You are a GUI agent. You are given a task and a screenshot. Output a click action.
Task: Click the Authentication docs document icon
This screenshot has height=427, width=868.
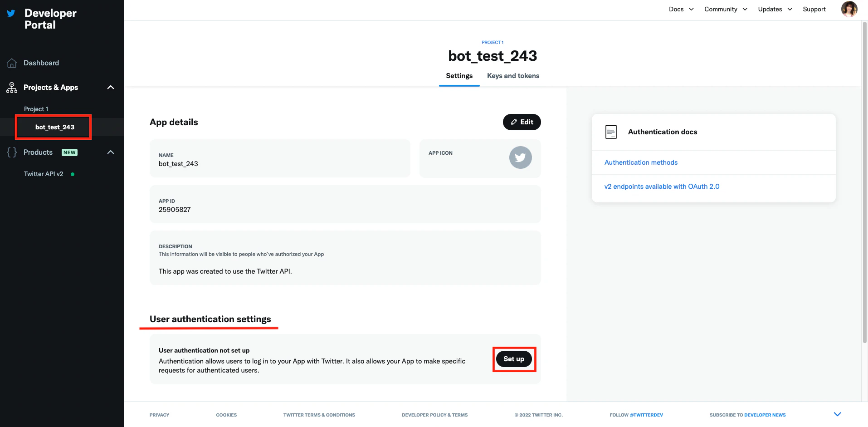click(x=611, y=132)
